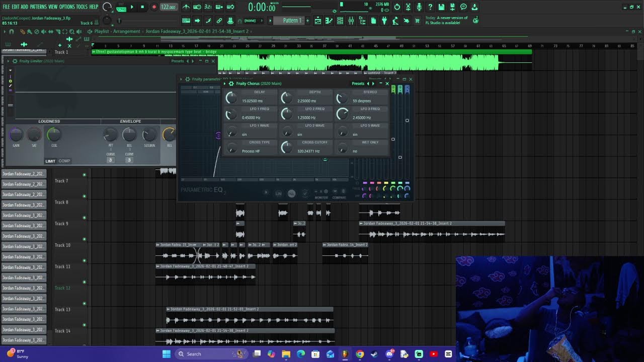Open the EDIT menu

16,7
